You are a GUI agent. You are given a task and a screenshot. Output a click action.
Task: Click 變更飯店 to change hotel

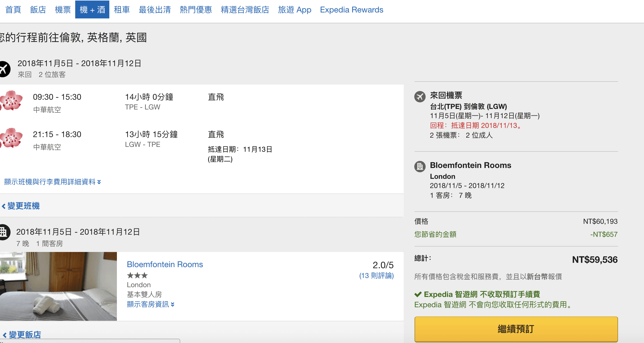[22, 335]
